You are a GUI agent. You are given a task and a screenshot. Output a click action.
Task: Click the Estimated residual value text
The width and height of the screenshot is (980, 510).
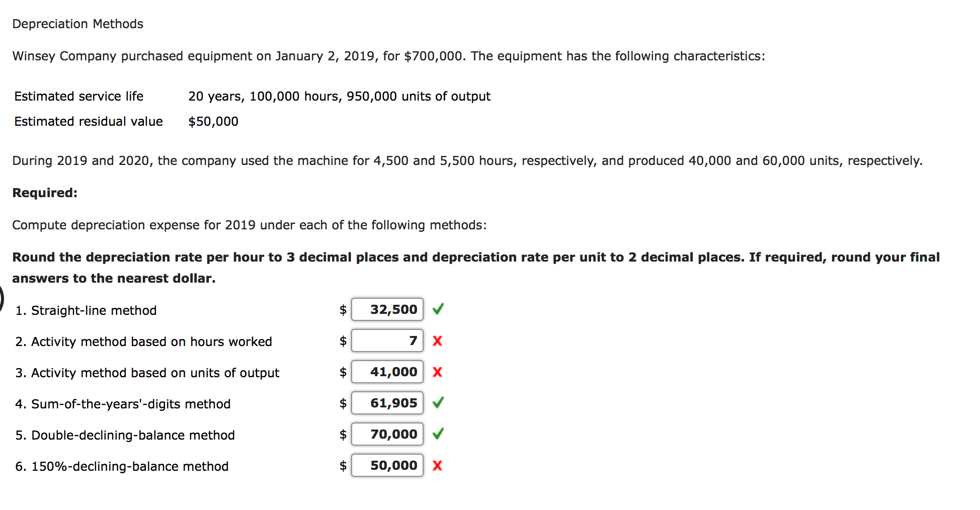point(88,121)
